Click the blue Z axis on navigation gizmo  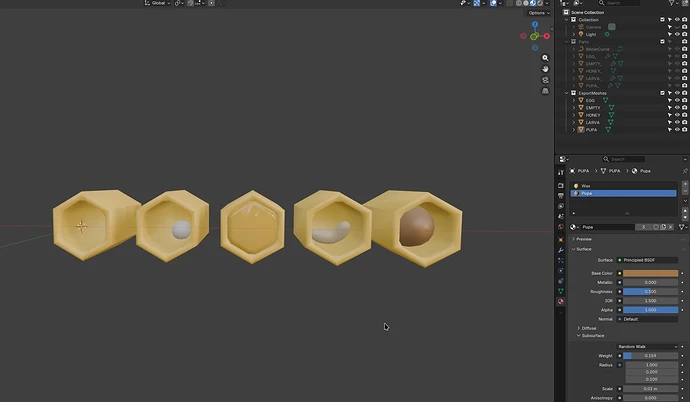(535, 25)
